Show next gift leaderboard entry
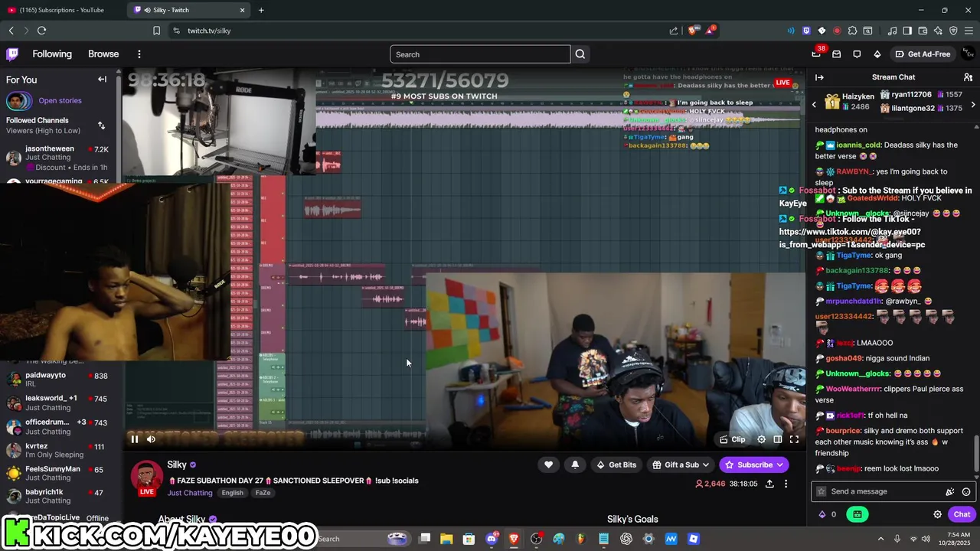 pos(973,104)
